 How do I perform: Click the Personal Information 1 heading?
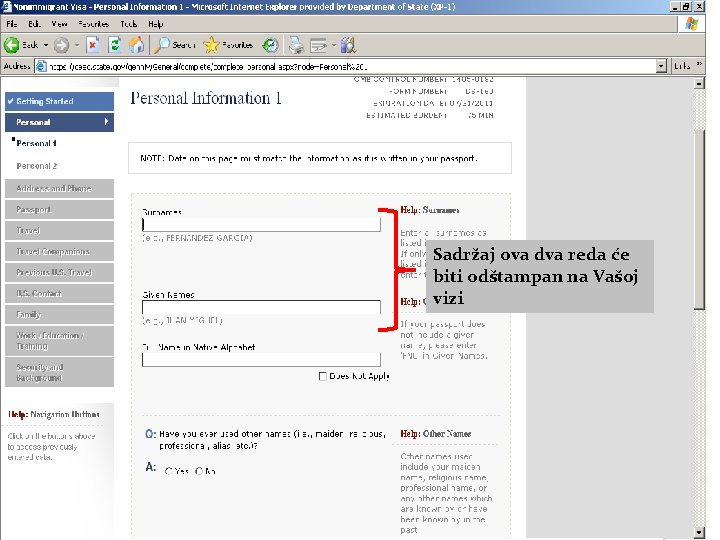pyautogui.click(x=206, y=98)
